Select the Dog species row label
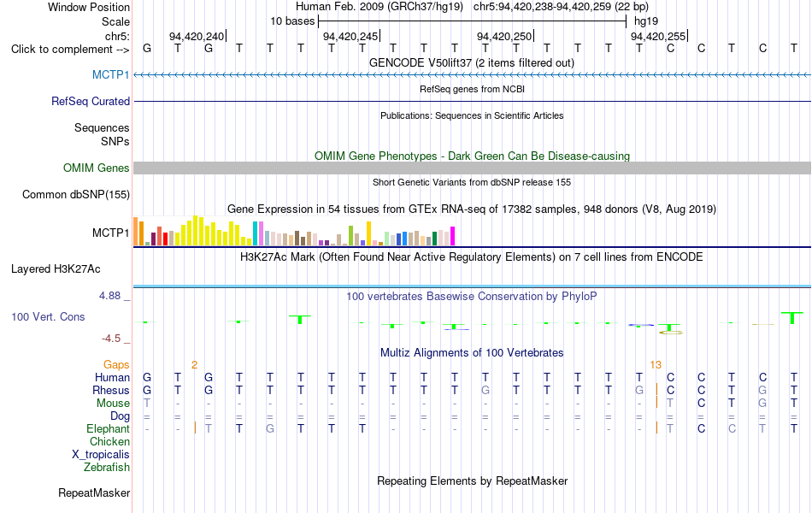This screenshot has width=812, height=513. tap(121, 416)
